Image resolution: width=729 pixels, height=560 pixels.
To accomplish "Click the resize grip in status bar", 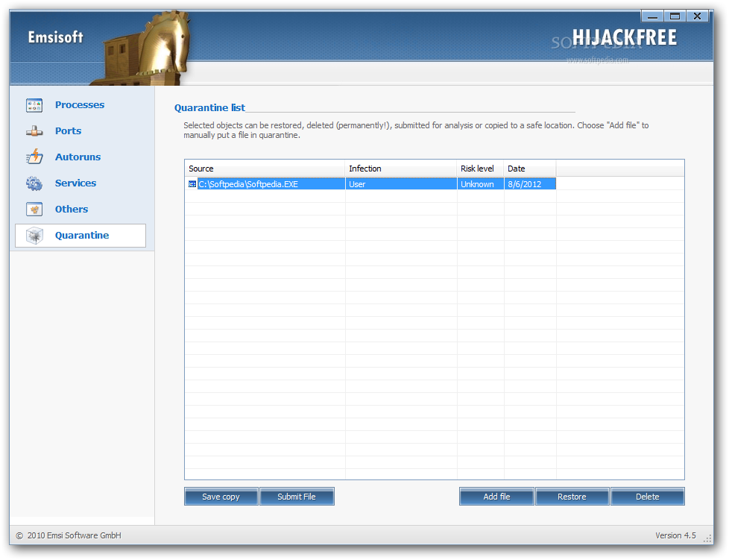I will point(707,538).
